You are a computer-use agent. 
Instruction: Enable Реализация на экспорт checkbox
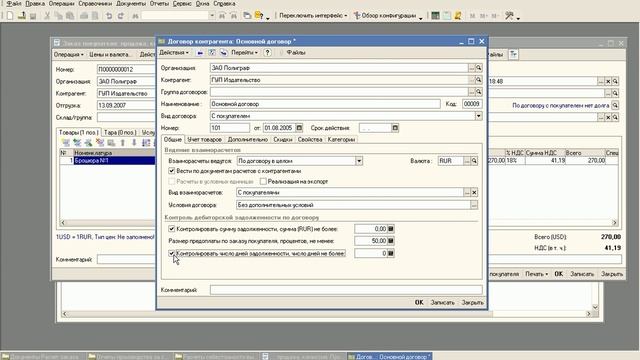(263, 181)
